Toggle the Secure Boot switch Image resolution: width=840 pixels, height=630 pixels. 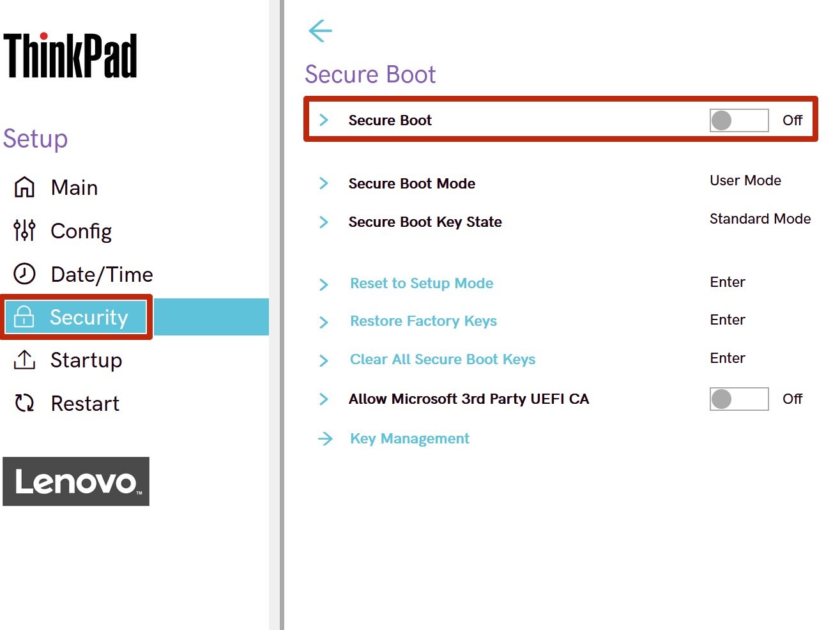tap(738, 120)
